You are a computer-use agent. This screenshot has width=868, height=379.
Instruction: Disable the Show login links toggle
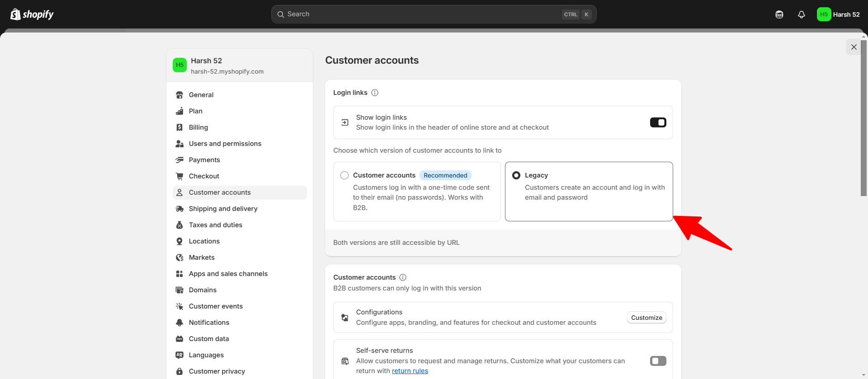[658, 122]
